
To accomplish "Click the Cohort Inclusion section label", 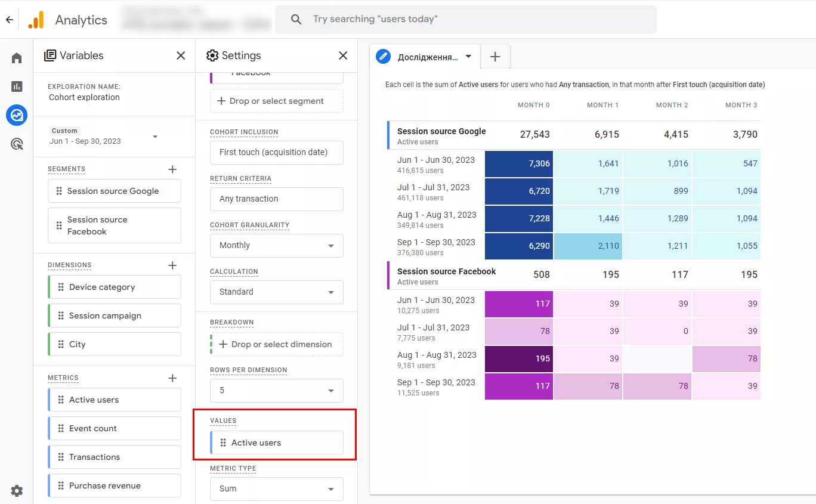I will 244,132.
